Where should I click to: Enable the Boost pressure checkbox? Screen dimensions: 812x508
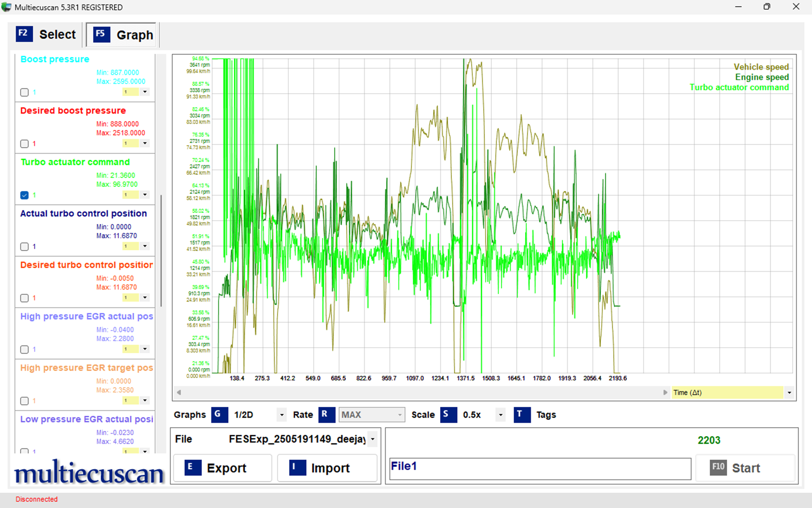tap(24, 92)
